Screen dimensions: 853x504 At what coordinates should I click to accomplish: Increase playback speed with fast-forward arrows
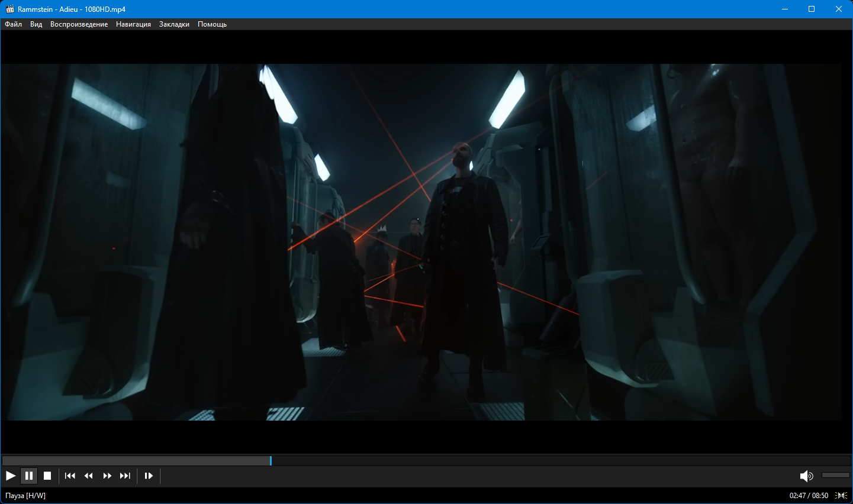tap(107, 476)
